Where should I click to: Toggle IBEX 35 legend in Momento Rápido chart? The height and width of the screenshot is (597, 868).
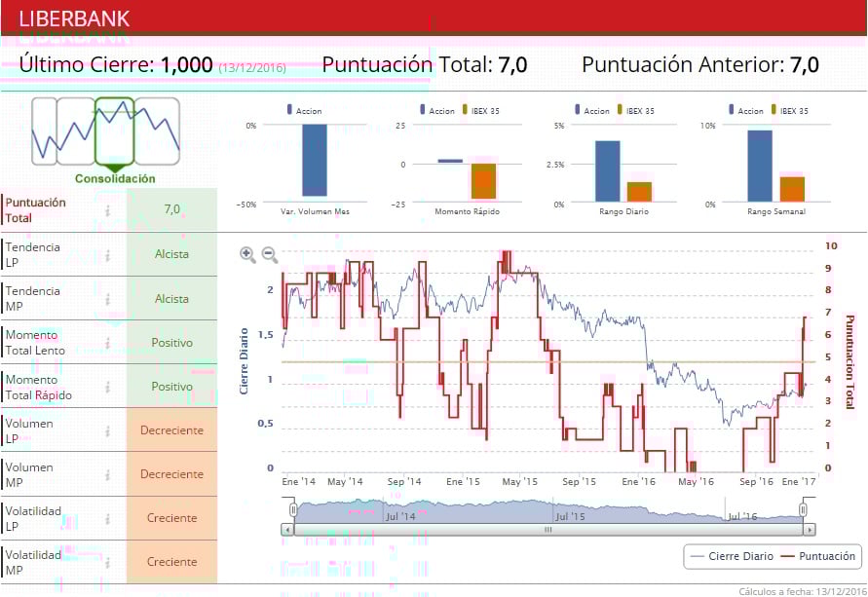[480, 110]
